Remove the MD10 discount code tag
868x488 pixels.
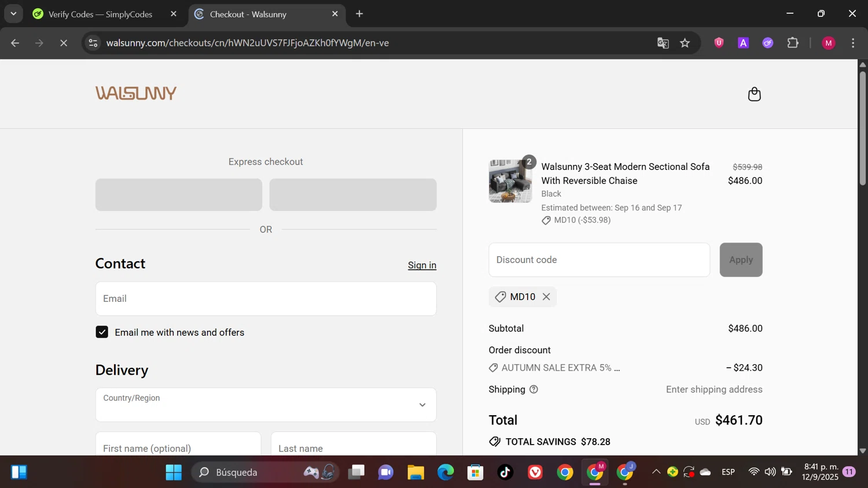(546, 297)
